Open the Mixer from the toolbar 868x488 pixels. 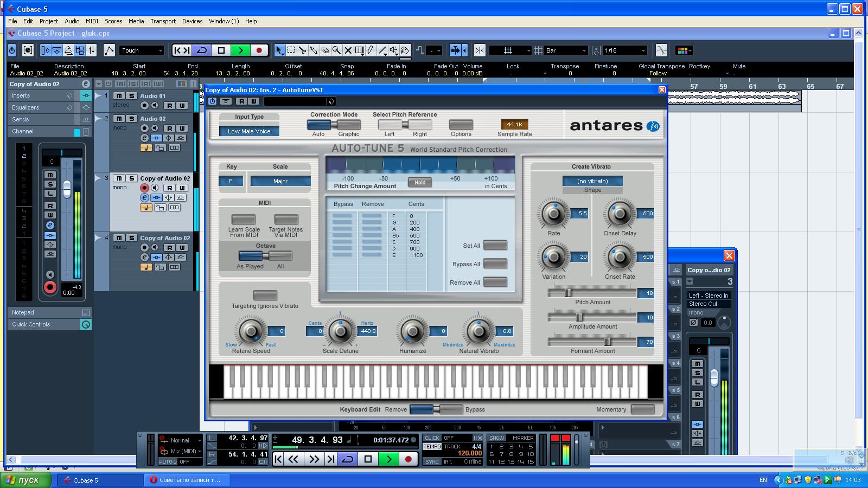[x=92, y=50]
